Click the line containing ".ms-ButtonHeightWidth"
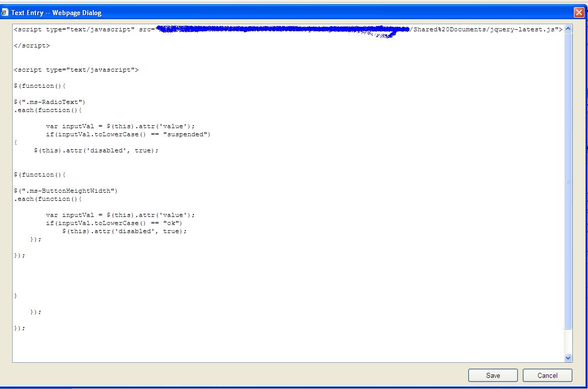Viewport: 588px width, 389px height. pyautogui.click(x=66, y=191)
